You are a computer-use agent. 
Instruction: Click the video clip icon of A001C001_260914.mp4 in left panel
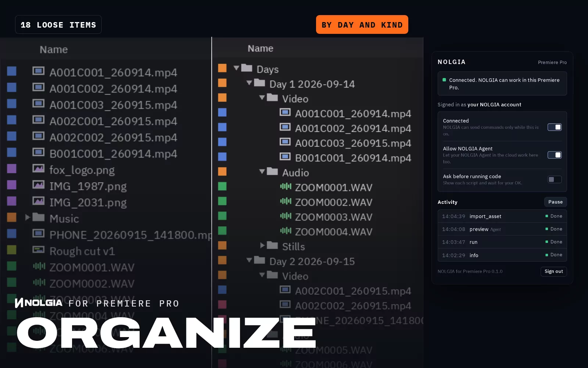(x=39, y=71)
